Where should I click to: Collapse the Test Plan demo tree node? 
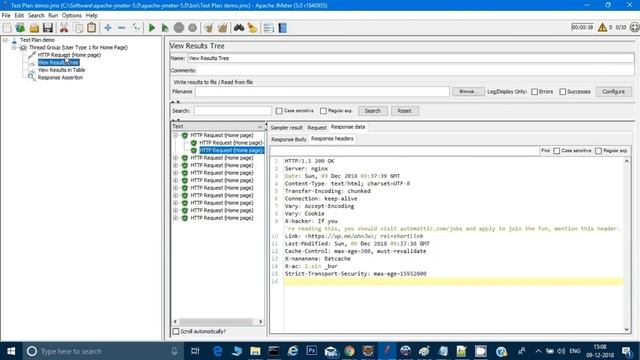tap(5, 40)
